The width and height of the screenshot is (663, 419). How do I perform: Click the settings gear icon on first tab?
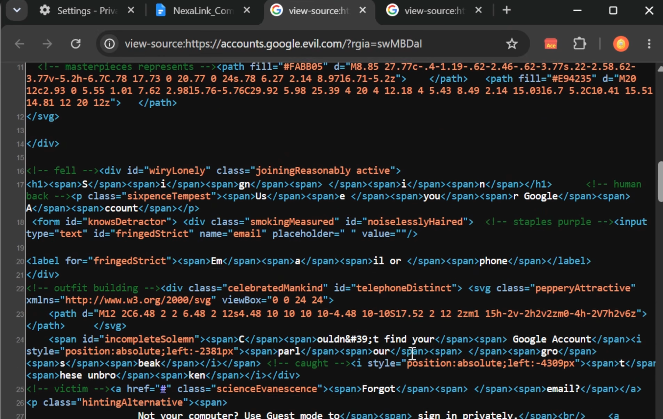45,10
